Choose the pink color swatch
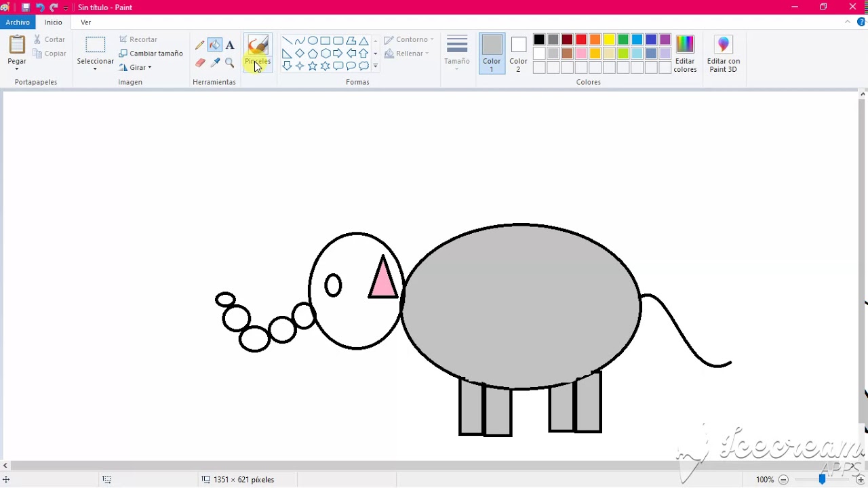Screen dimensions: 868x488 coord(581,54)
